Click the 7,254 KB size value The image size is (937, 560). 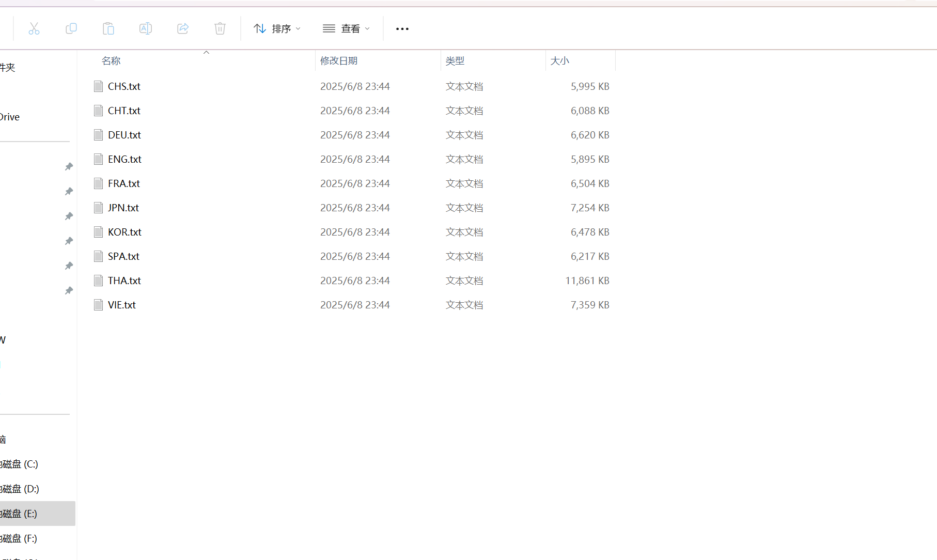click(x=590, y=208)
